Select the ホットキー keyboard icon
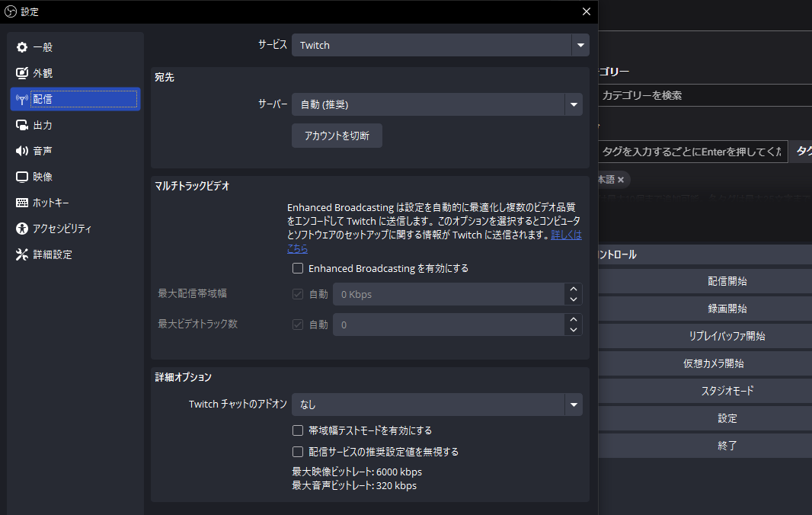This screenshot has width=812, height=515. coord(21,202)
